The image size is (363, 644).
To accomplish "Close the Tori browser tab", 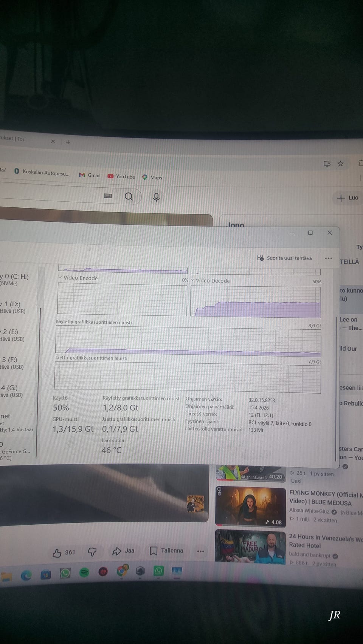I will click(x=53, y=141).
